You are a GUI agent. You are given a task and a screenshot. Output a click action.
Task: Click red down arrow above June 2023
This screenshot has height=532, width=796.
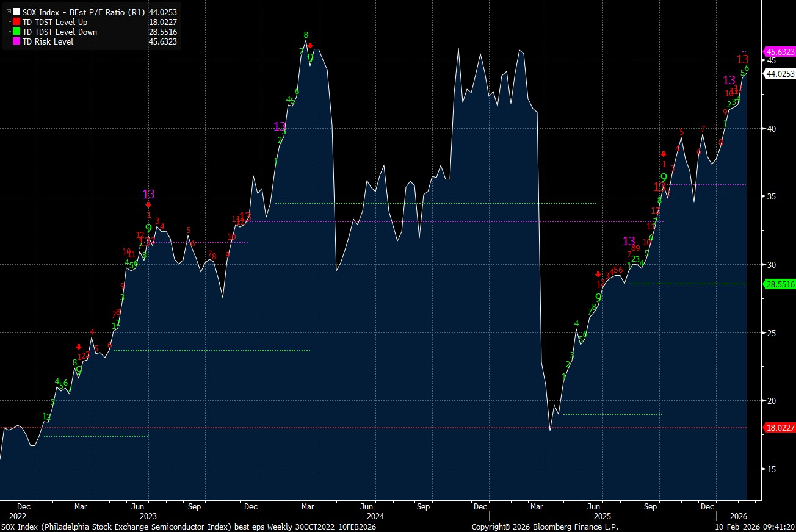click(x=148, y=205)
